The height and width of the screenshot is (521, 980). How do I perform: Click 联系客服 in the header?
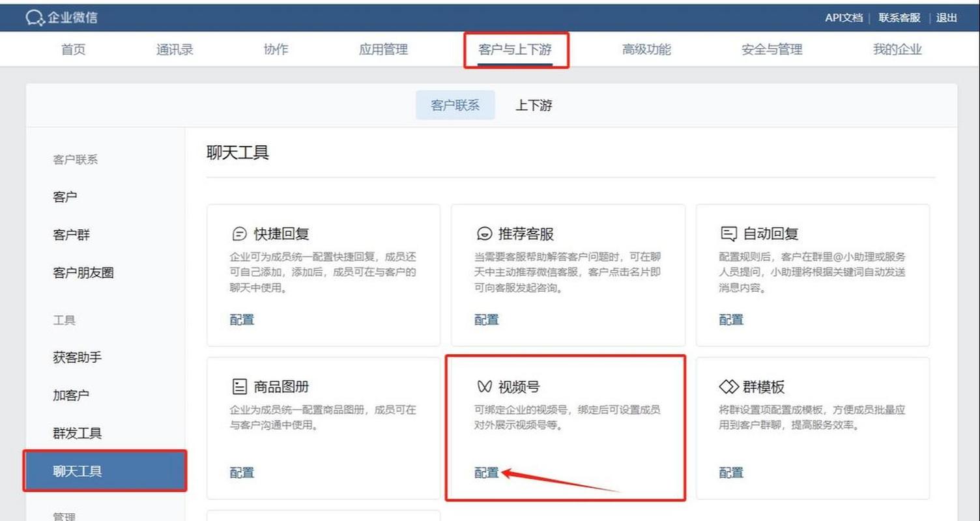pos(899,18)
